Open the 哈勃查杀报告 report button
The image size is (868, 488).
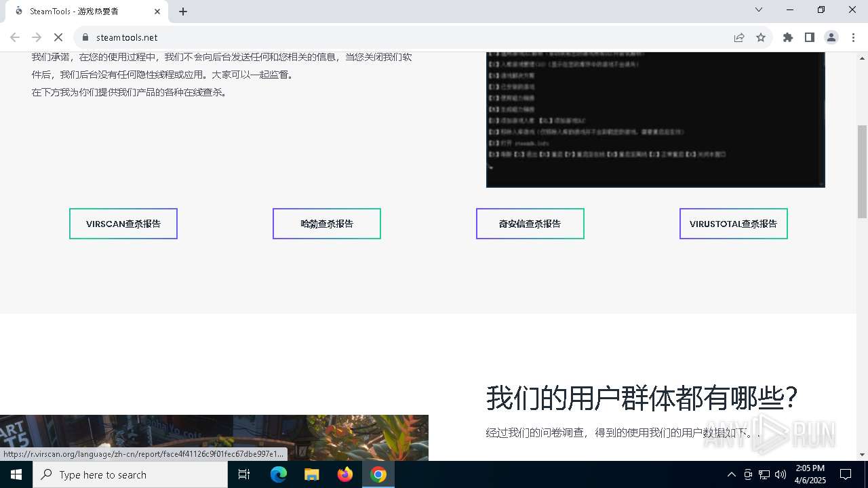click(327, 224)
